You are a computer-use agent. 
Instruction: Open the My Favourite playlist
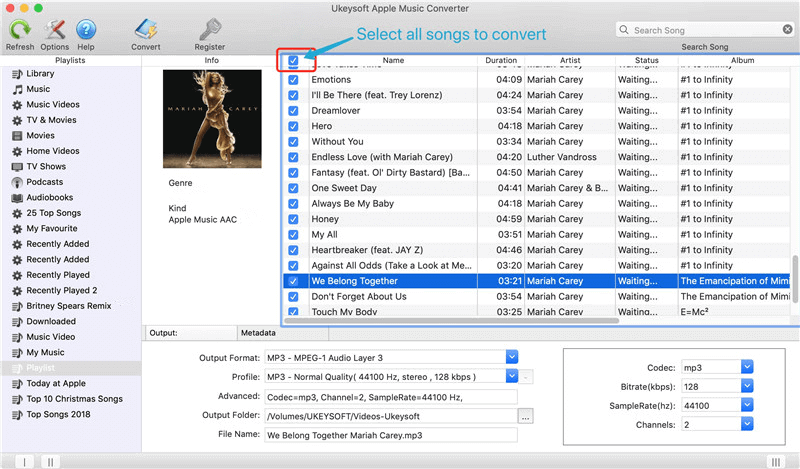(52, 229)
